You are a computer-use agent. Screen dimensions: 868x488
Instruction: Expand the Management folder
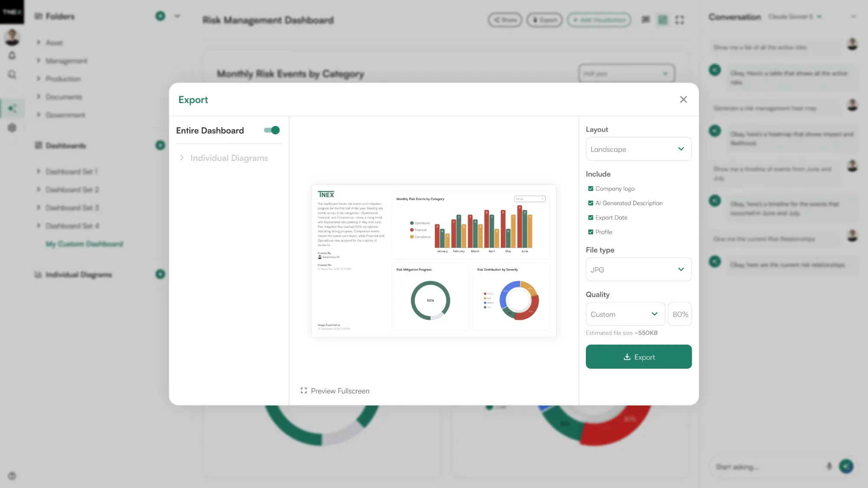click(39, 61)
